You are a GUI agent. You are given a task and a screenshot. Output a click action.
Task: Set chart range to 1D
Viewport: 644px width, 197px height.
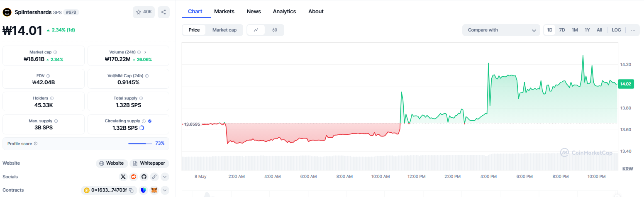pos(550,30)
